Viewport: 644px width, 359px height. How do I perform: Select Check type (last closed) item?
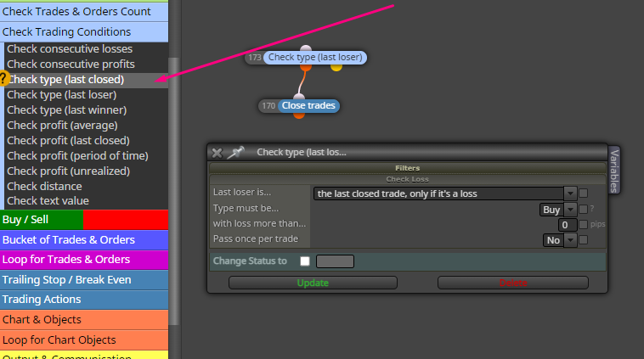pyautogui.click(x=87, y=80)
